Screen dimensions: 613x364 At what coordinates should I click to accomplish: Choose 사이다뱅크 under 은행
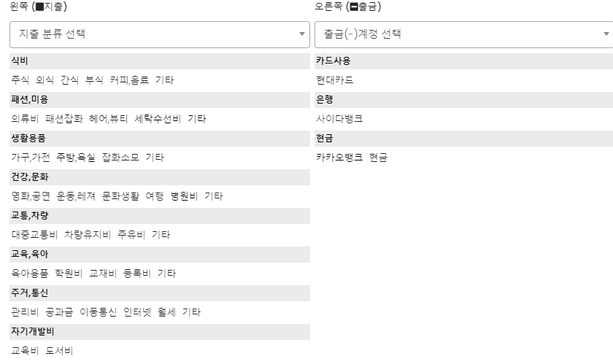click(339, 119)
